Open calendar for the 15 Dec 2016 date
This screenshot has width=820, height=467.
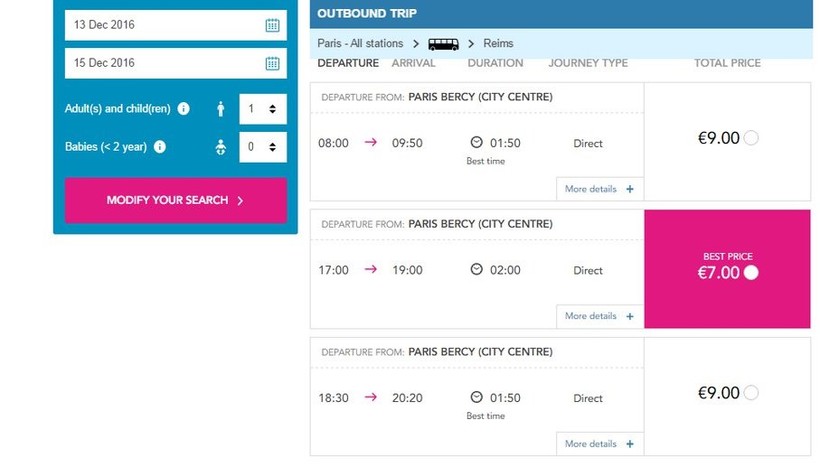click(272, 63)
